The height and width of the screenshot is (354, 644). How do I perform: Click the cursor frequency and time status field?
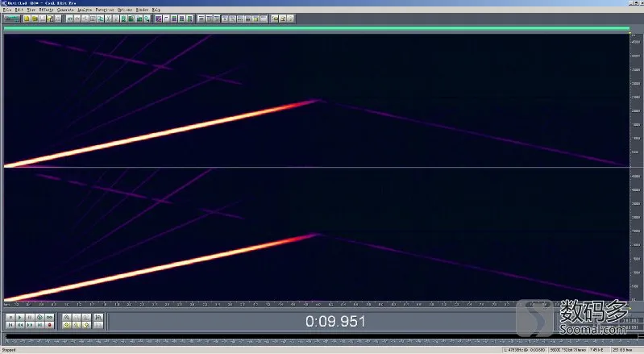click(525, 350)
